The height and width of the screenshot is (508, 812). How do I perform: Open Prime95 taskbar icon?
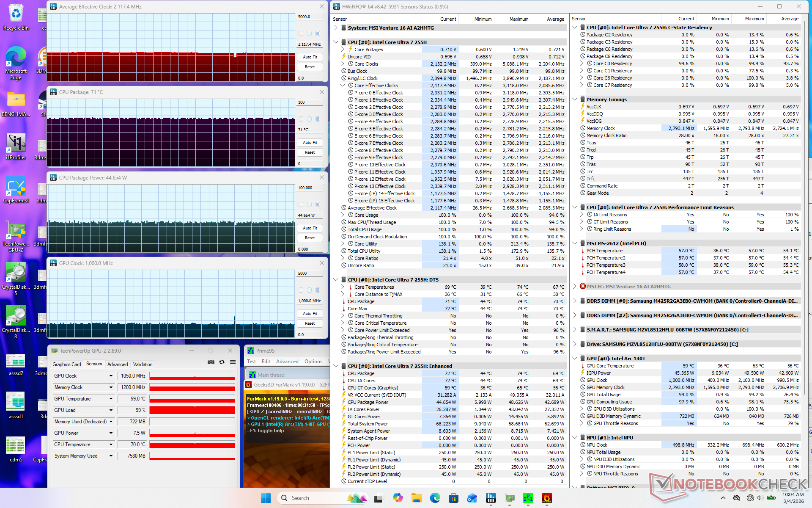click(528, 498)
